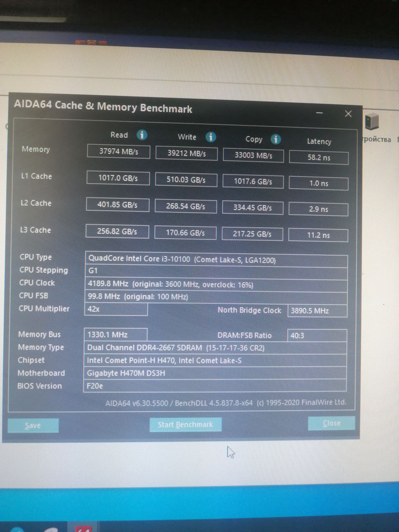Select L3 Cache Write 170.66 GB/s

[185, 233]
